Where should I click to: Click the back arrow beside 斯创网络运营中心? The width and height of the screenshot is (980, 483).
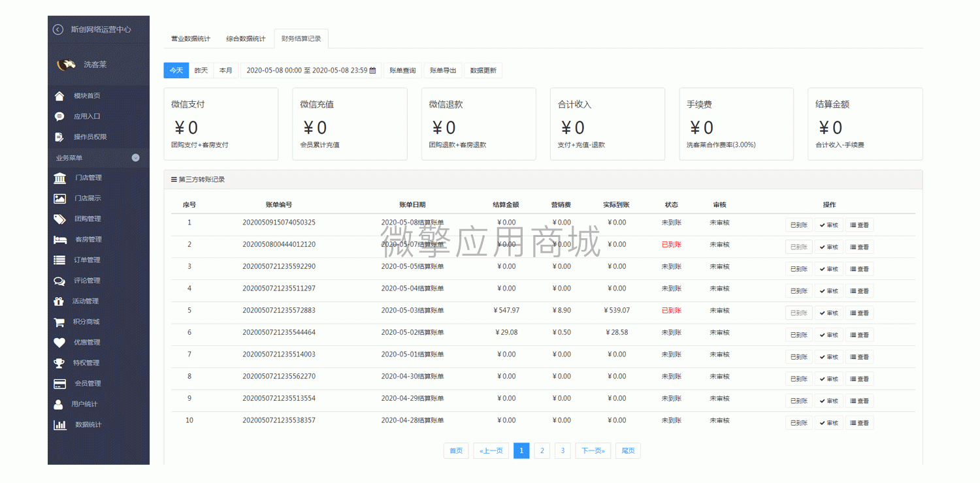(x=58, y=29)
